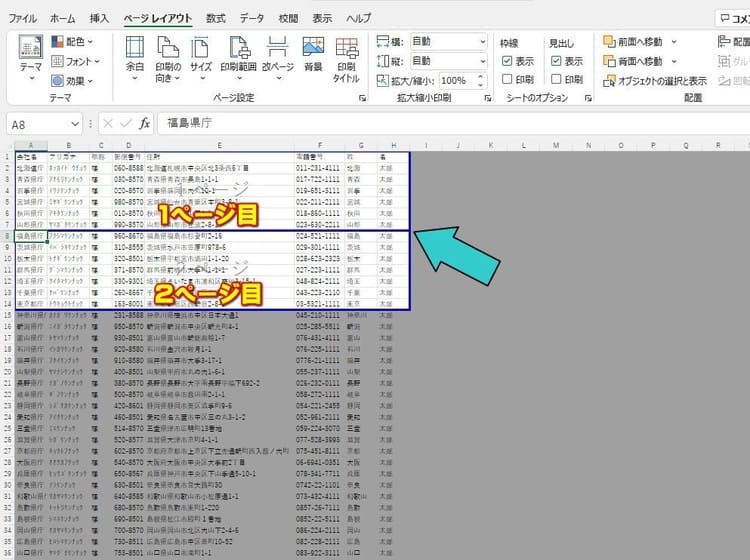Switch to the 表示 tab
Screen dimensions: 750x560
[322, 18]
